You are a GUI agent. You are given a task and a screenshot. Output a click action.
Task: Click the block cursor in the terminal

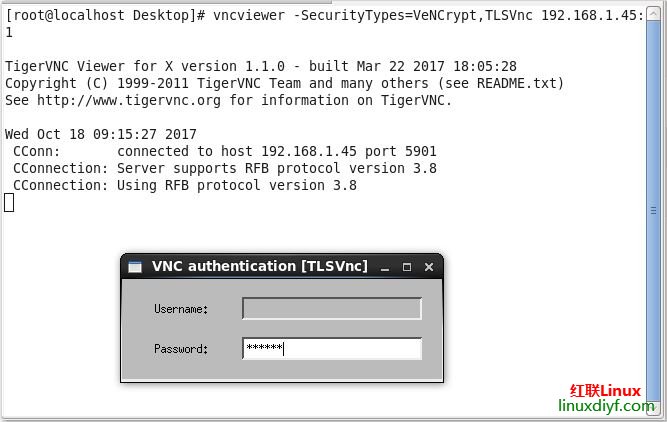[9, 203]
